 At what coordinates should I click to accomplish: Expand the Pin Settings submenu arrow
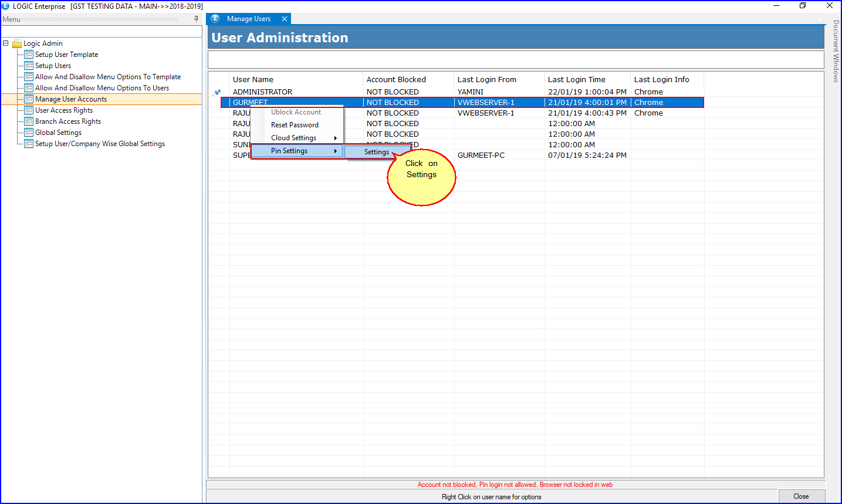coord(335,151)
